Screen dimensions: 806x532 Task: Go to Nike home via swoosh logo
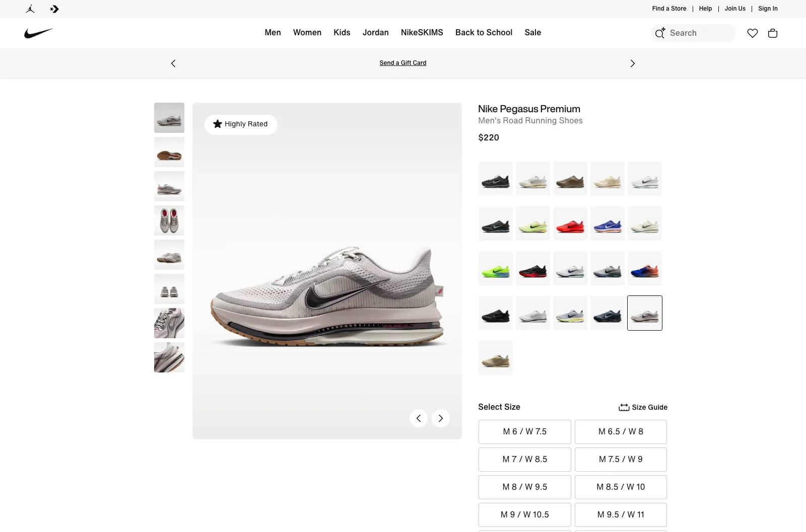tap(39, 33)
